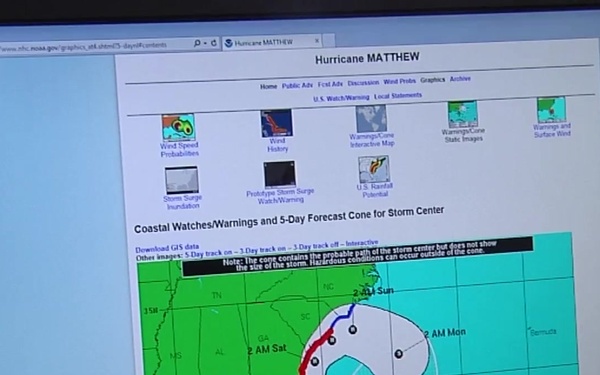The height and width of the screenshot is (375, 600).
Task: Open the Archive link
Action: (x=460, y=78)
